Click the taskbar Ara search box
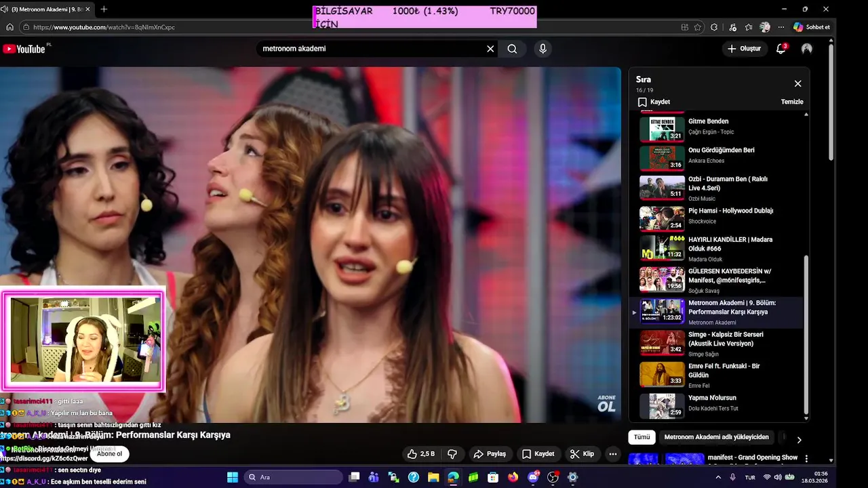The height and width of the screenshot is (488, 868). tap(293, 477)
